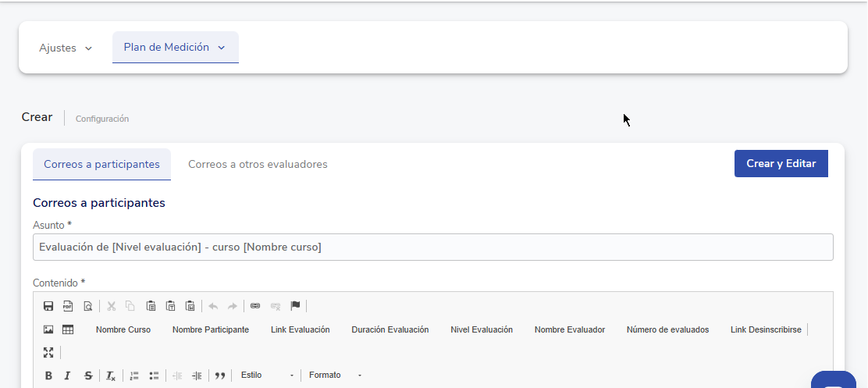Toggle italic formatting
The height and width of the screenshot is (388, 868).
click(68, 376)
